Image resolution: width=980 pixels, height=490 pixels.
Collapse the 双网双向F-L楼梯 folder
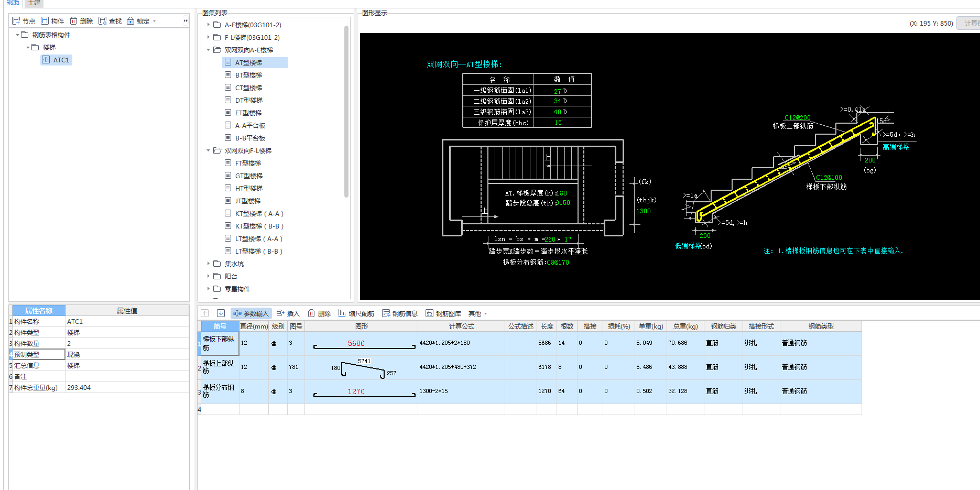[x=208, y=150]
